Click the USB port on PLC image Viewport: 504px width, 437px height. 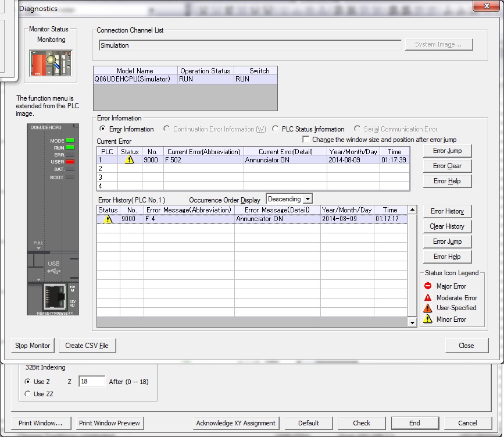click(53, 268)
